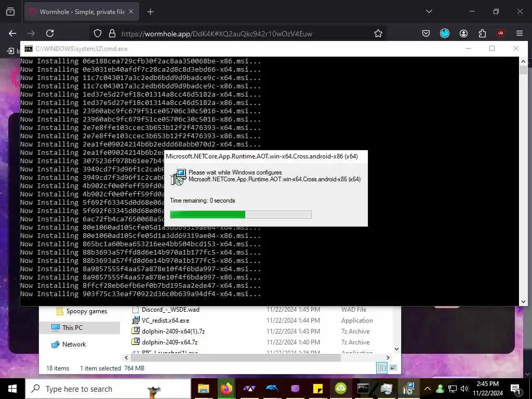The width and height of the screenshot is (532, 399).
Task: Open the network status tray icon
Action: coord(453,389)
